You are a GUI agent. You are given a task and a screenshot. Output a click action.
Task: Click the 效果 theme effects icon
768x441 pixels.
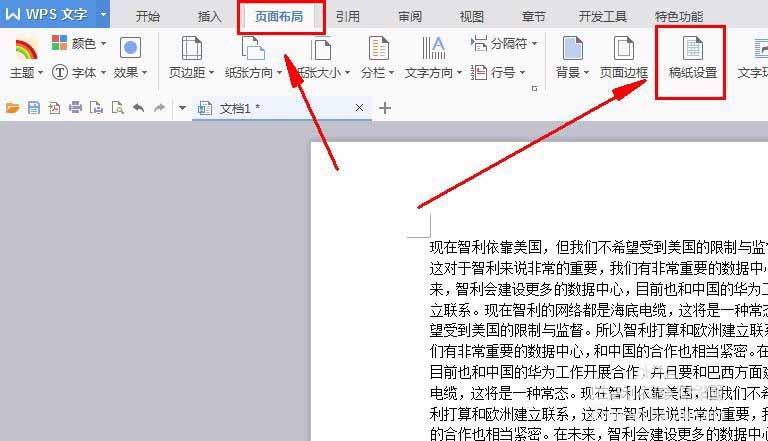point(130,48)
